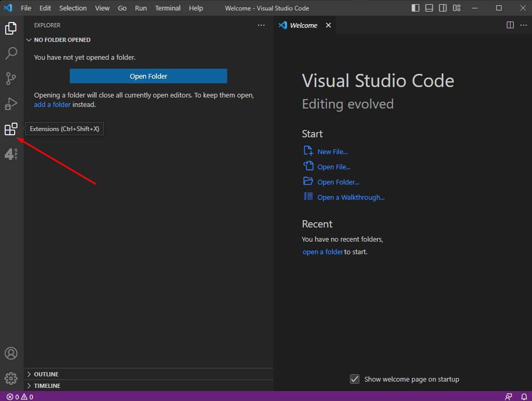The width and height of the screenshot is (532, 401).
Task: Open the Terminal menu
Action: [x=168, y=8]
